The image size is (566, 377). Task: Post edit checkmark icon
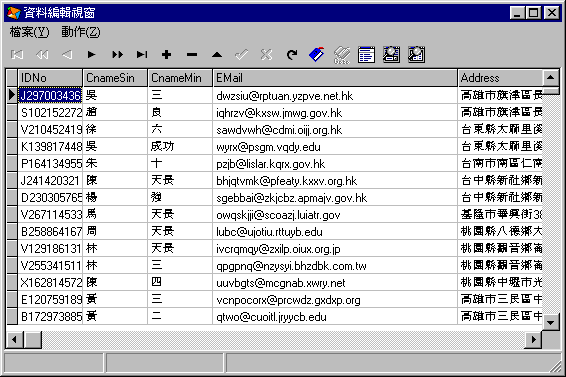tap(241, 55)
